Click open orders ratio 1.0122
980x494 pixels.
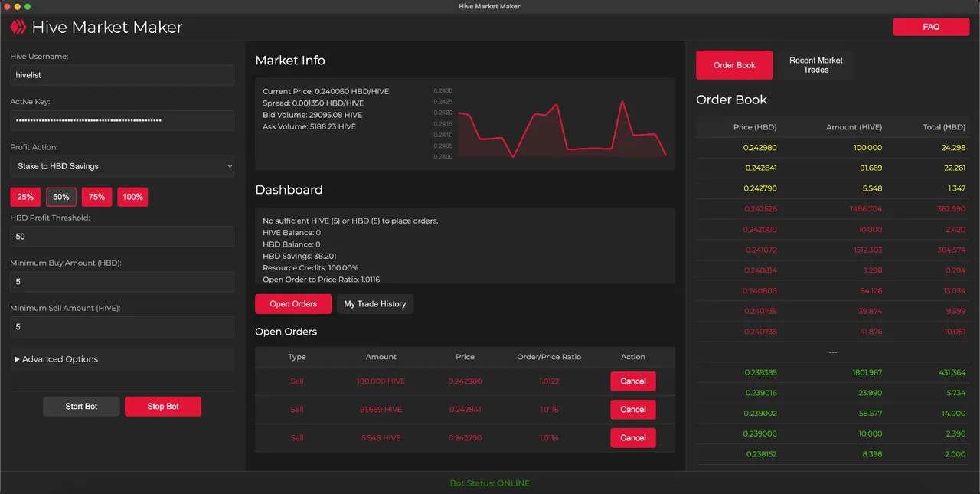[x=549, y=381]
